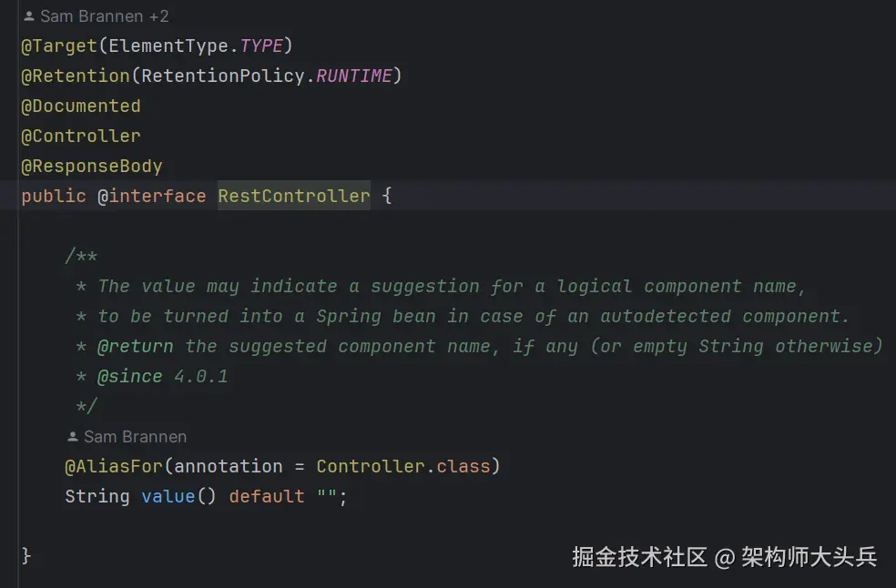
Task: Click the @return Javadoc tag
Action: pos(136,346)
